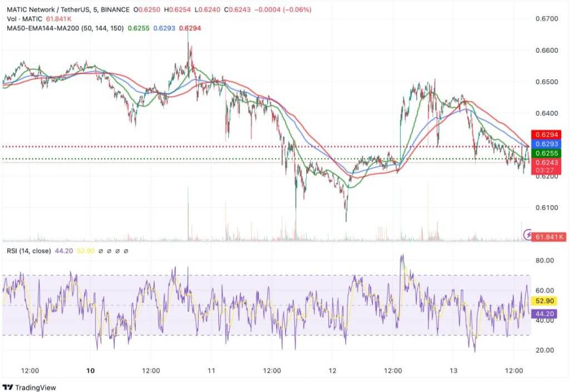The image size is (570, 392).
Task: Click the low value L0.6240
Action: coord(207,10)
